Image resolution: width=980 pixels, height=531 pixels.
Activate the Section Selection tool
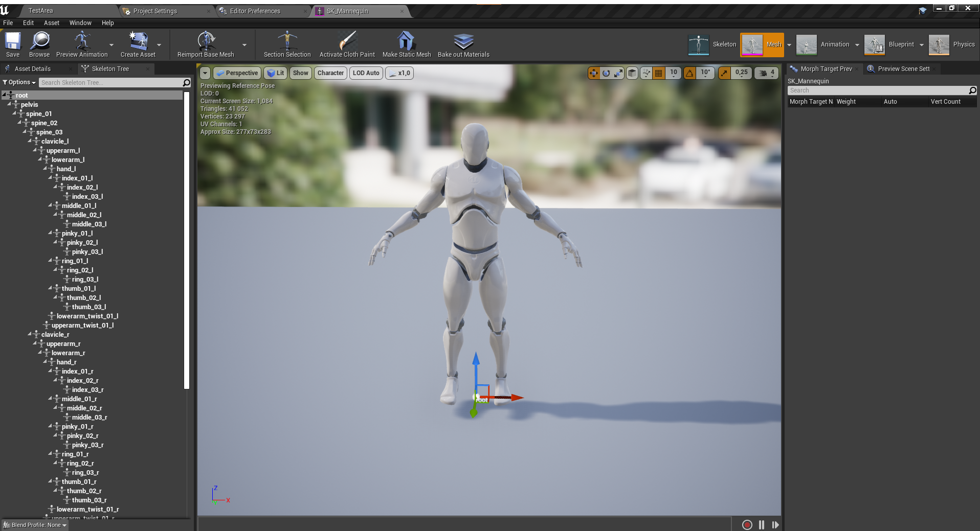(x=287, y=44)
